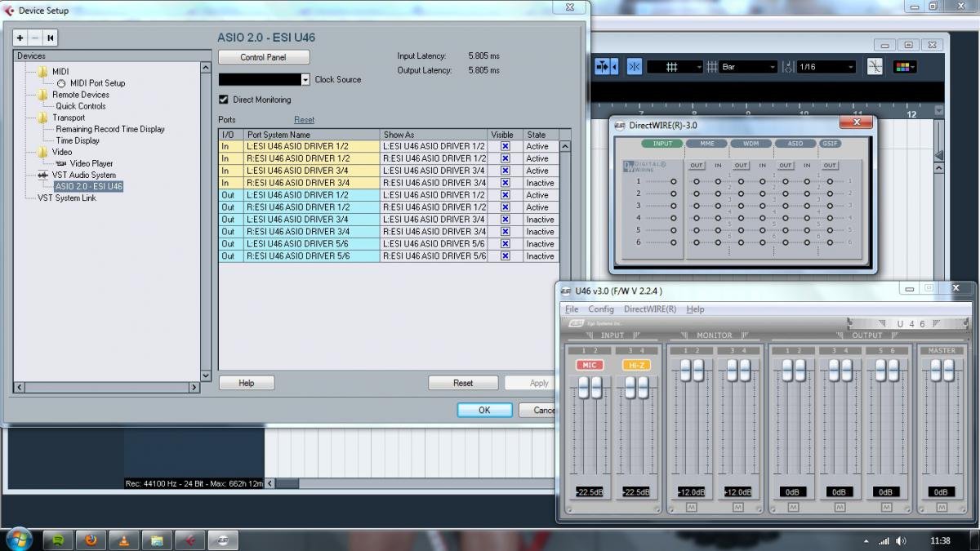Click the Reset button beside Apply
Viewport: 980px width, 551px height.
pyautogui.click(x=463, y=383)
